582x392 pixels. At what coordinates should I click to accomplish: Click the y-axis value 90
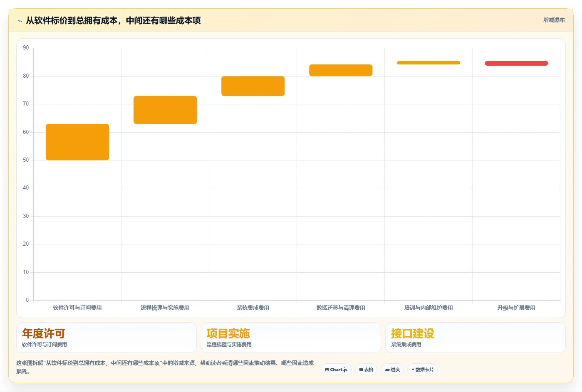26,48
